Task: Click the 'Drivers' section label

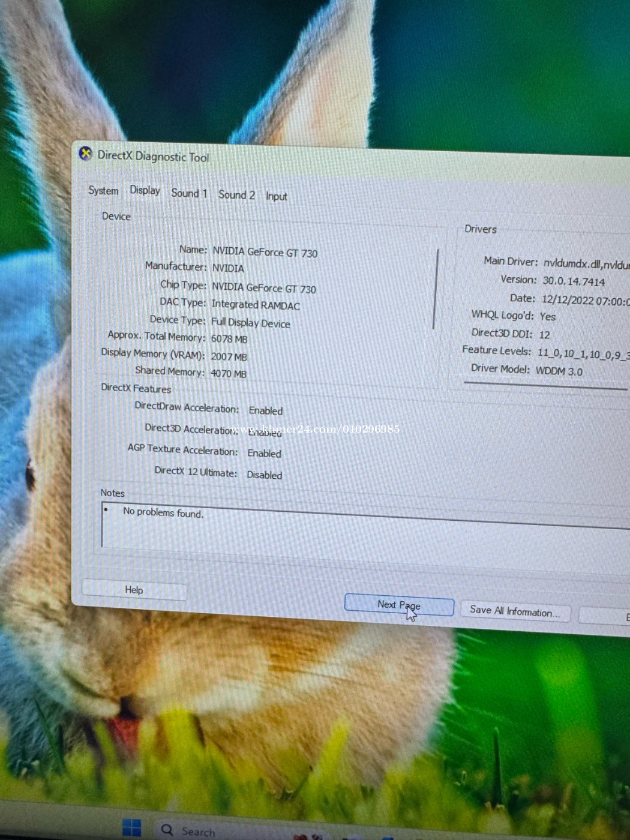Action: click(x=481, y=229)
